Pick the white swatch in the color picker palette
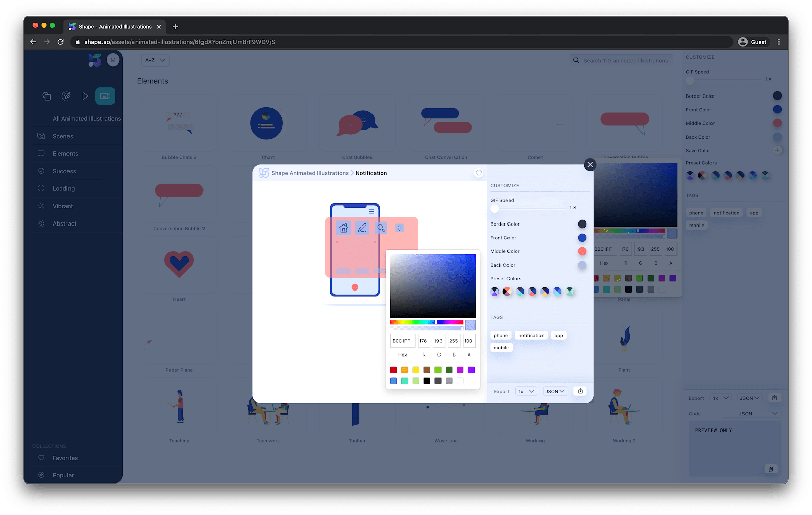This screenshot has width=812, height=515. pyautogui.click(x=460, y=381)
